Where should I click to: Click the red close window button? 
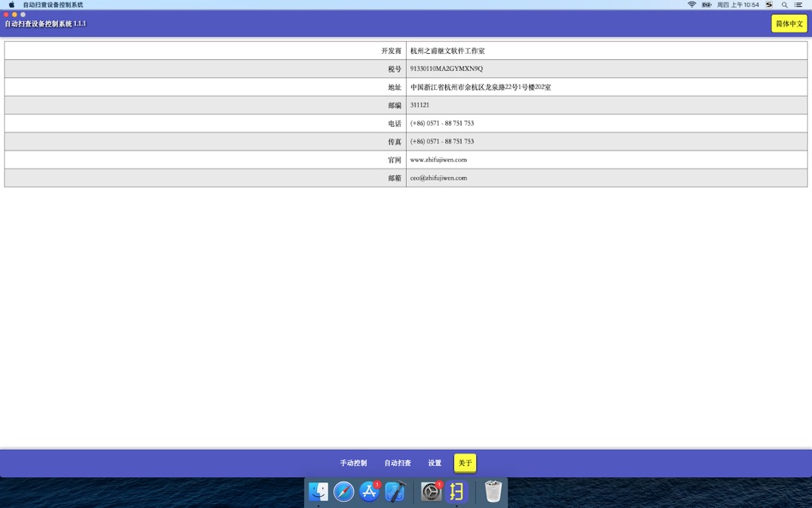tap(6, 15)
